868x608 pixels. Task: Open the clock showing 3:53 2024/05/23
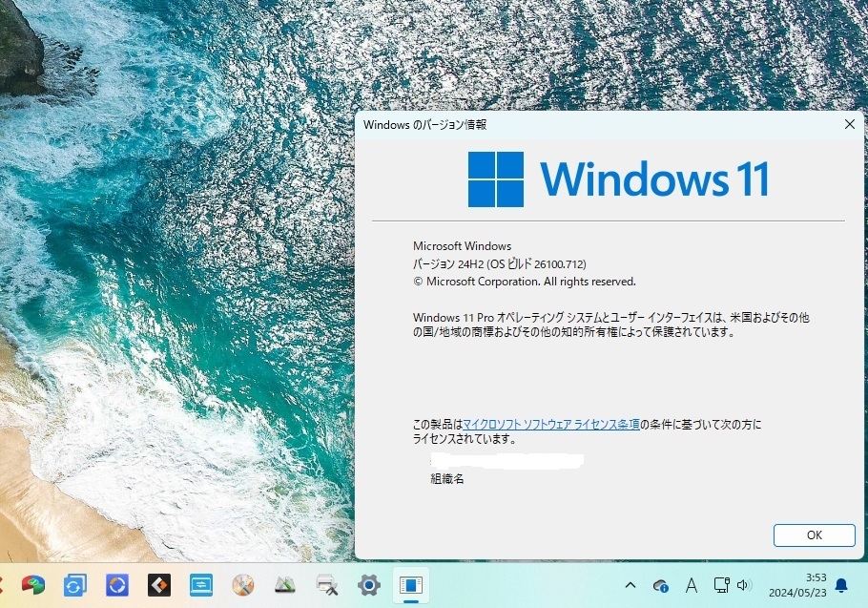pos(797,585)
